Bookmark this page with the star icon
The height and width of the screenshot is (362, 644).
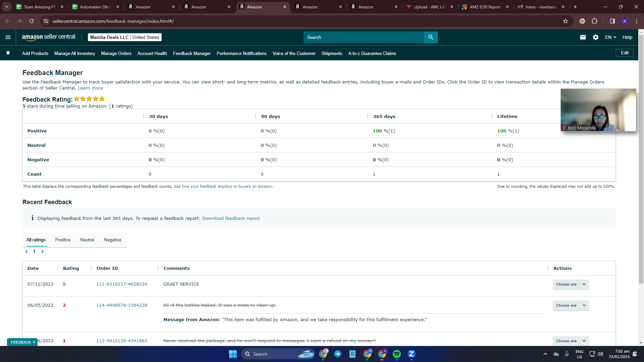click(x=566, y=21)
